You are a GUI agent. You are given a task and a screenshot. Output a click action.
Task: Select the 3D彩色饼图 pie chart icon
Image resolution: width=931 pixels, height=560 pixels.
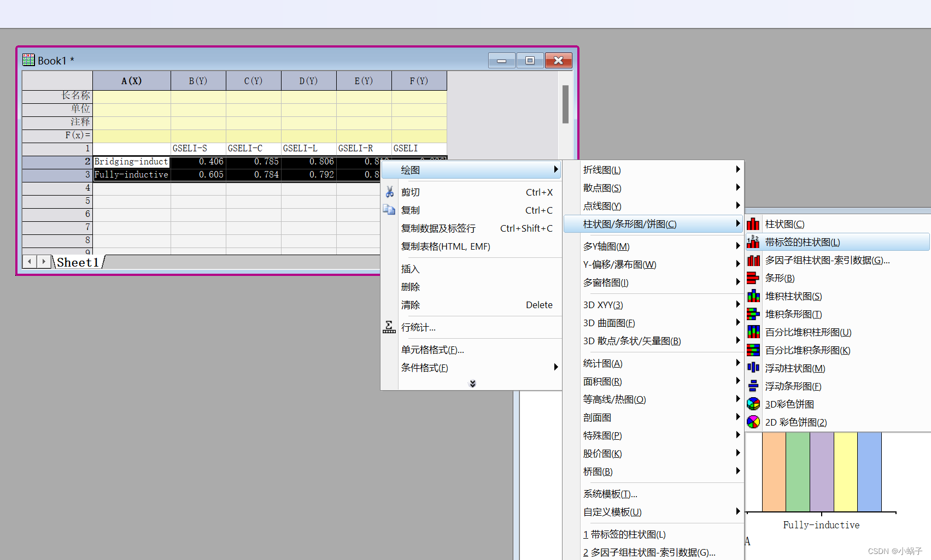point(753,404)
